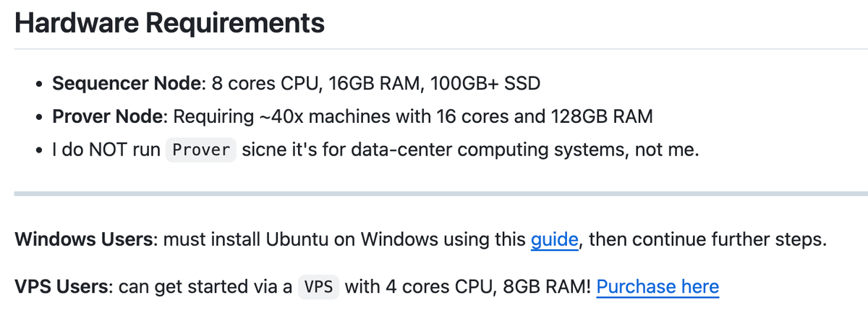
Task: Click the "VPS" inline code snippet
Action: pyautogui.click(x=318, y=287)
